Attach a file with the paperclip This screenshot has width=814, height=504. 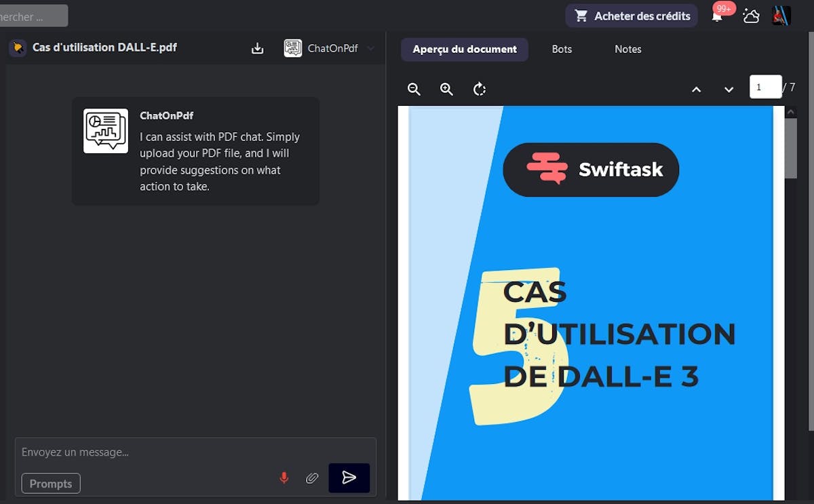(312, 478)
